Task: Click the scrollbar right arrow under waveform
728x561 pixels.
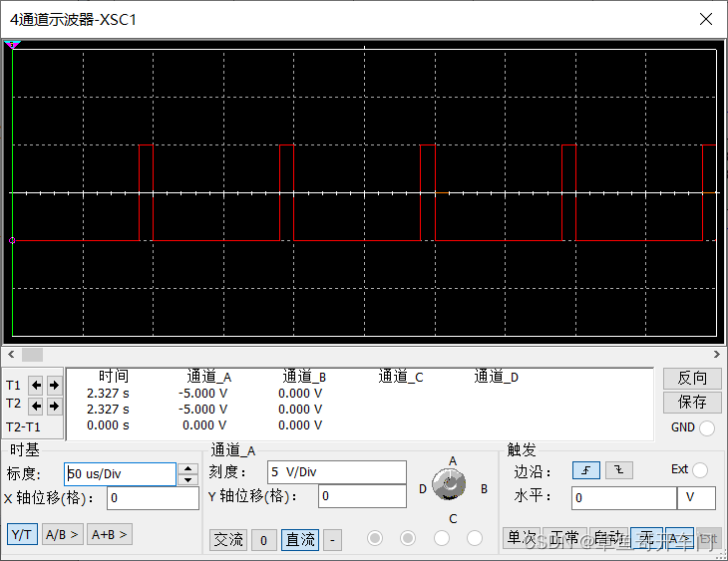Action: coord(716,355)
